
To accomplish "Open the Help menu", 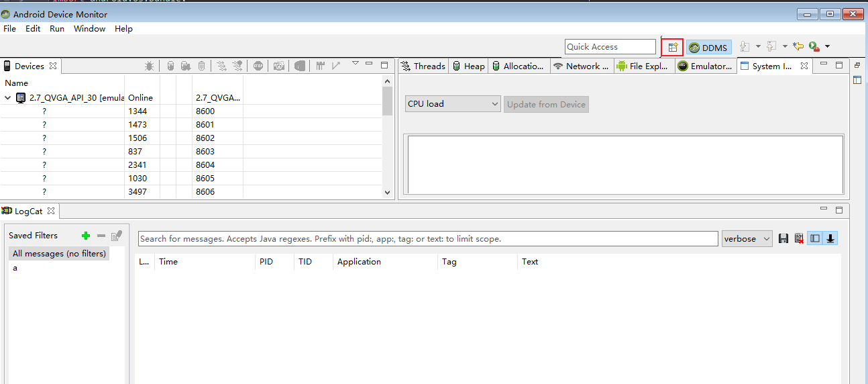I will tap(123, 29).
